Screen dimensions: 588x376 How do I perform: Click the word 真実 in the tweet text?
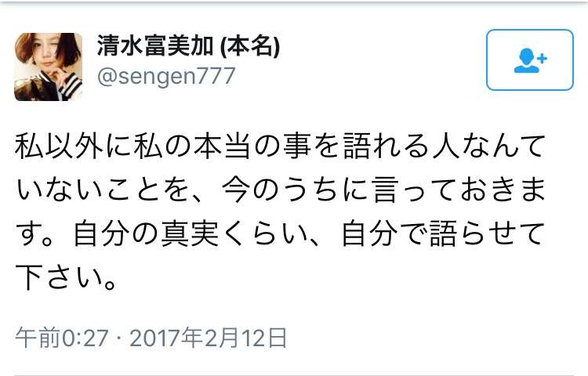[190, 234]
